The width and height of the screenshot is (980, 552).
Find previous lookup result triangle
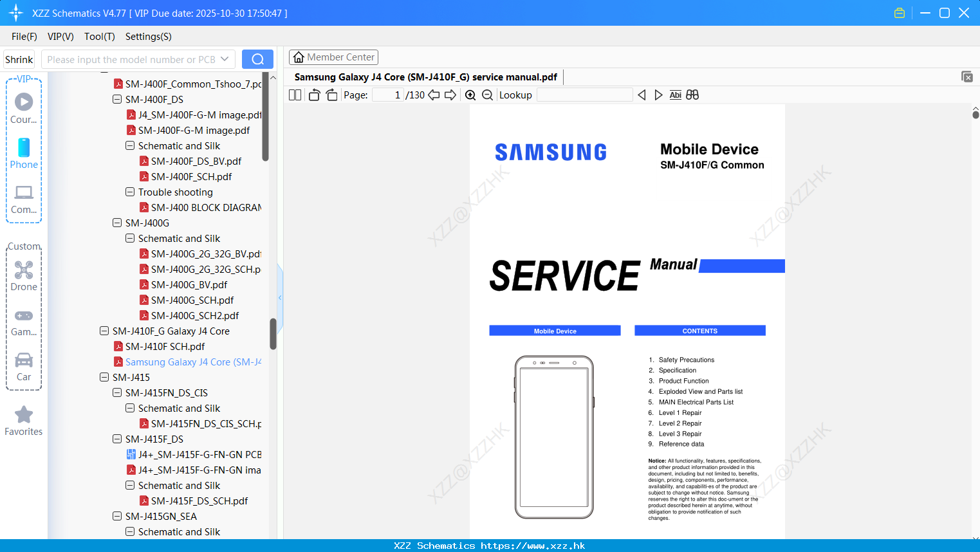[642, 95]
